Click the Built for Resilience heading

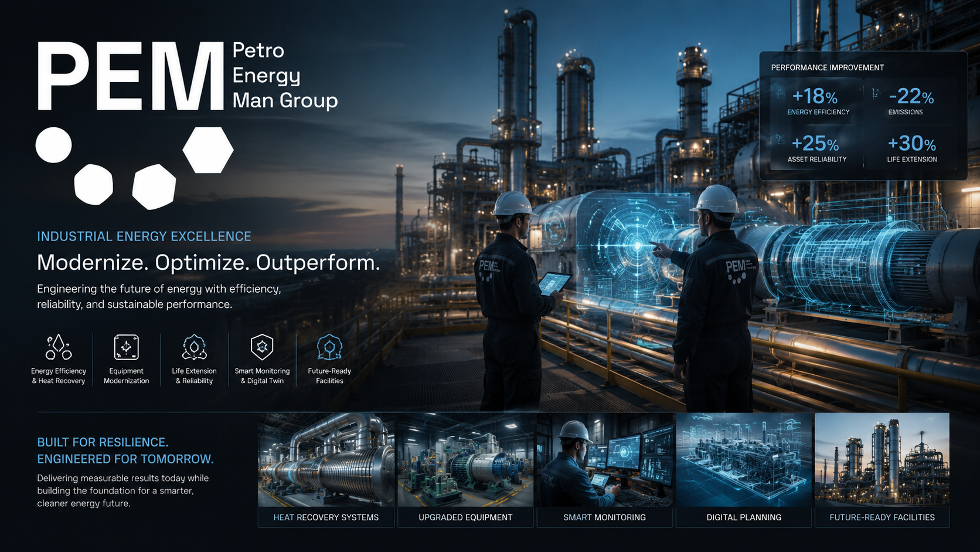[x=125, y=451]
